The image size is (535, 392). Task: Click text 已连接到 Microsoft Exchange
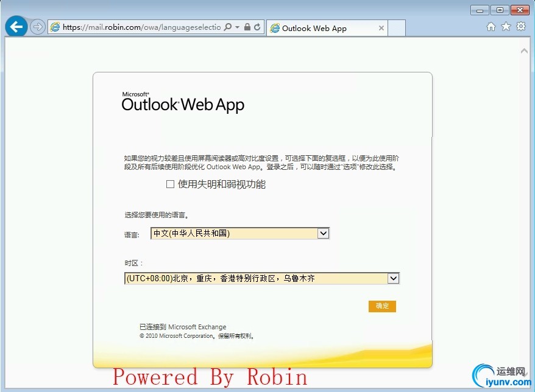(183, 327)
